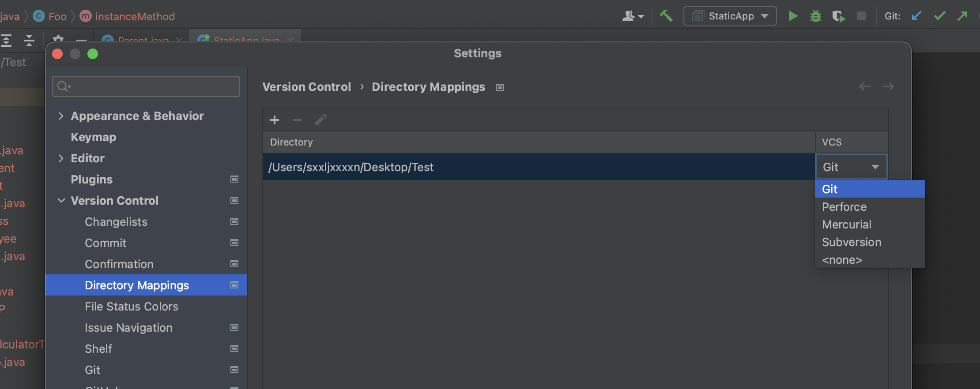Open the user account toolbar menu
This screenshot has height=389, width=980.
coord(633,16)
